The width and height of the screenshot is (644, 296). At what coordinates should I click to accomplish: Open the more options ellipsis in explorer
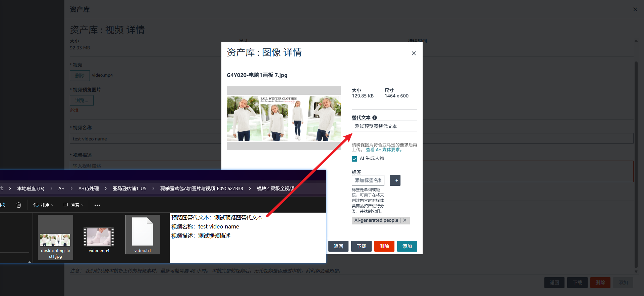point(97,205)
